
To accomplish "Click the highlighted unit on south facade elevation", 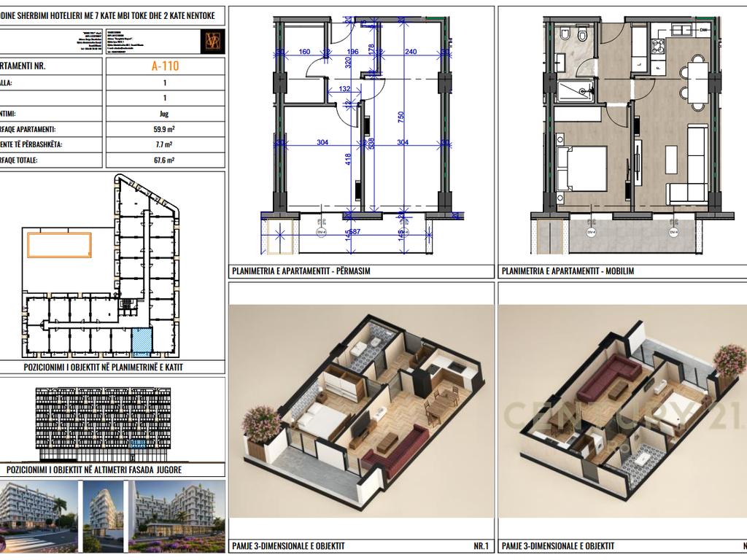I will tap(137, 443).
